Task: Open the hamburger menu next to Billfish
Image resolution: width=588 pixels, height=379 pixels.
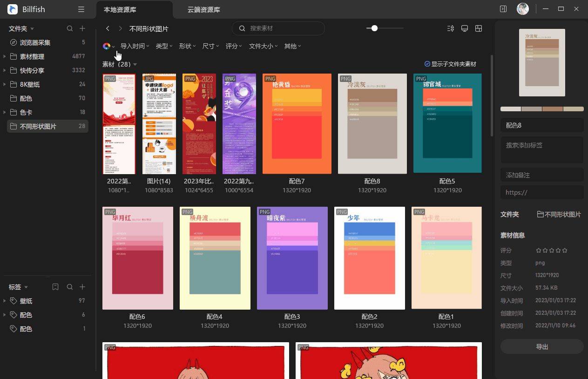Action: pos(81,9)
